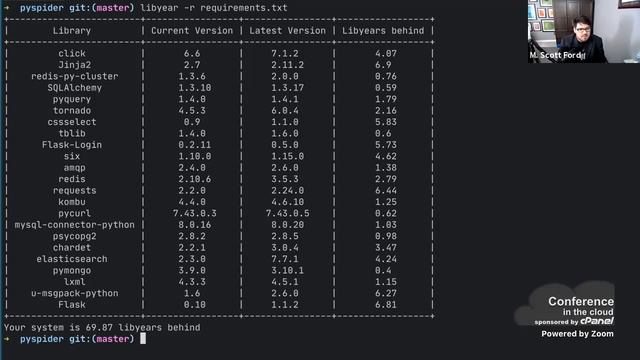Click the 'requests' library name
The width and height of the screenshot is (640, 360).
pyautogui.click(x=75, y=191)
